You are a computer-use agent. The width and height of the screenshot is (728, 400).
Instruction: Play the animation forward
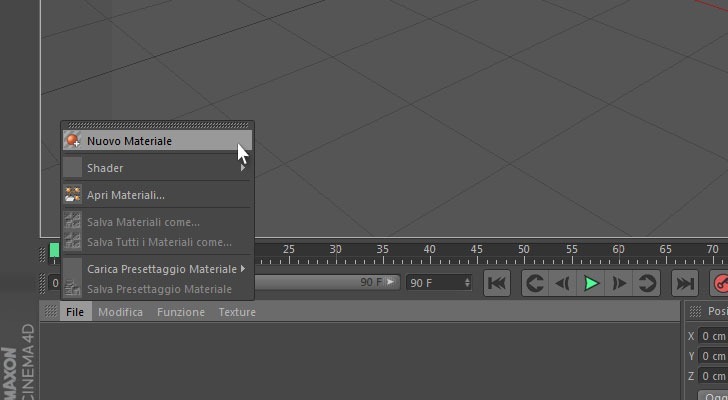point(591,283)
